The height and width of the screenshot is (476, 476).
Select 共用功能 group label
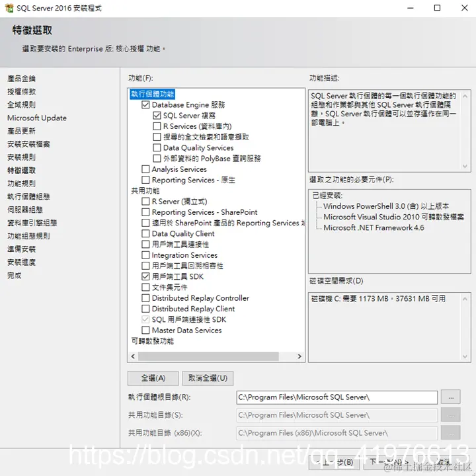pyautogui.click(x=145, y=190)
